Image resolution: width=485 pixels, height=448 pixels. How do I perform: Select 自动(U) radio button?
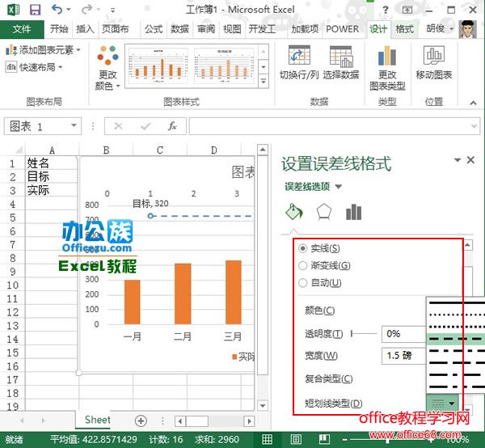pyautogui.click(x=303, y=282)
